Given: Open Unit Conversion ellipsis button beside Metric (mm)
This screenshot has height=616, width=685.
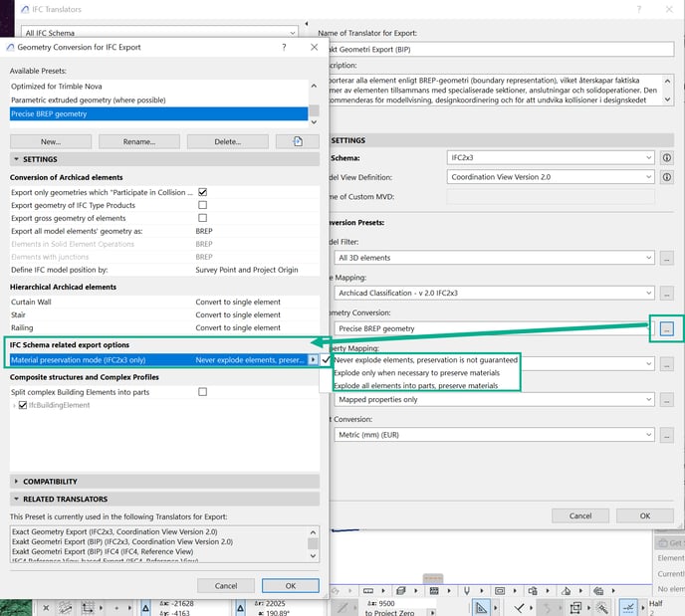Looking at the screenshot, I should [667, 435].
